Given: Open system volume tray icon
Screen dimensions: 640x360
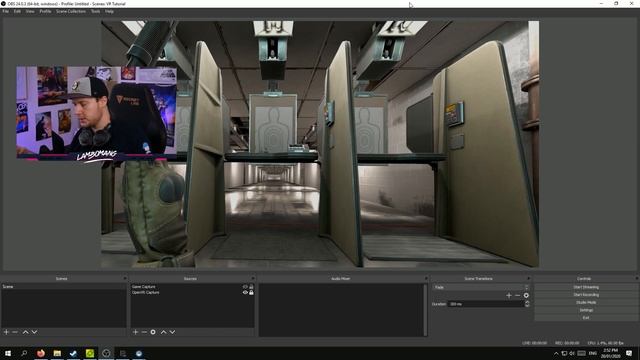Looking at the screenshot, I should [x=572, y=353].
